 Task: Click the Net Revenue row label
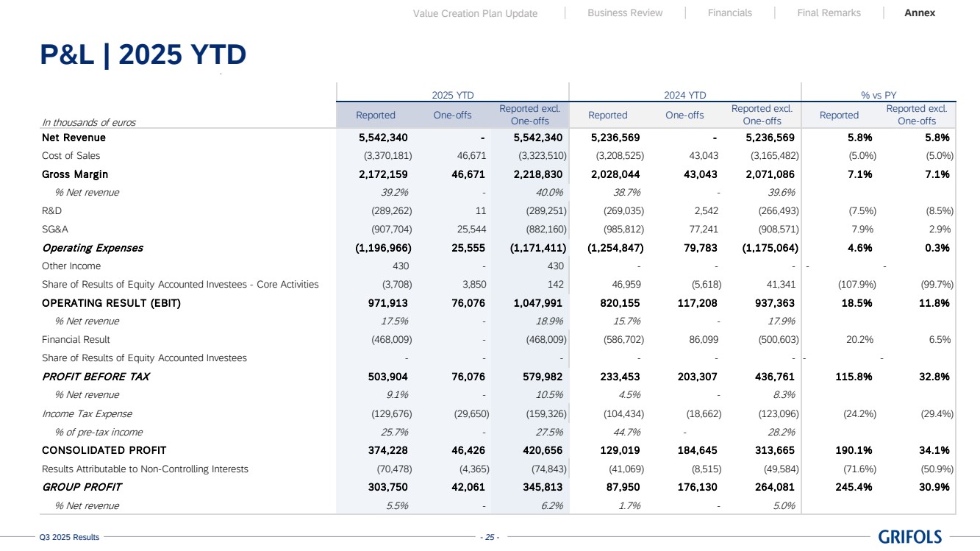[74, 138]
